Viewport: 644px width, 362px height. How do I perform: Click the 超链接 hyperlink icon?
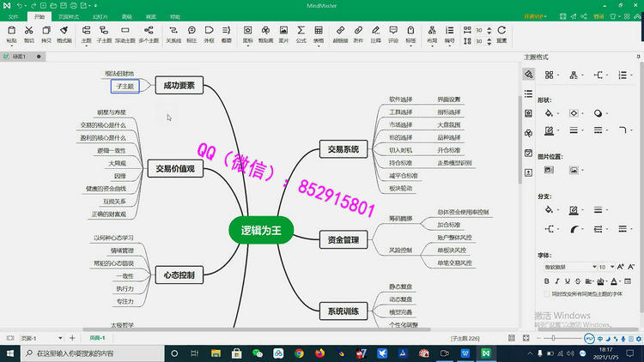pos(339,33)
